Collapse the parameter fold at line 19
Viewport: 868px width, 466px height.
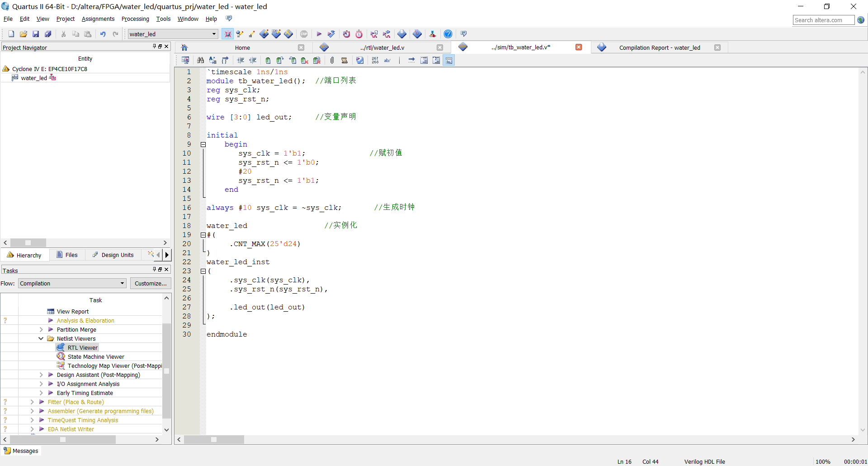point(203,235)
